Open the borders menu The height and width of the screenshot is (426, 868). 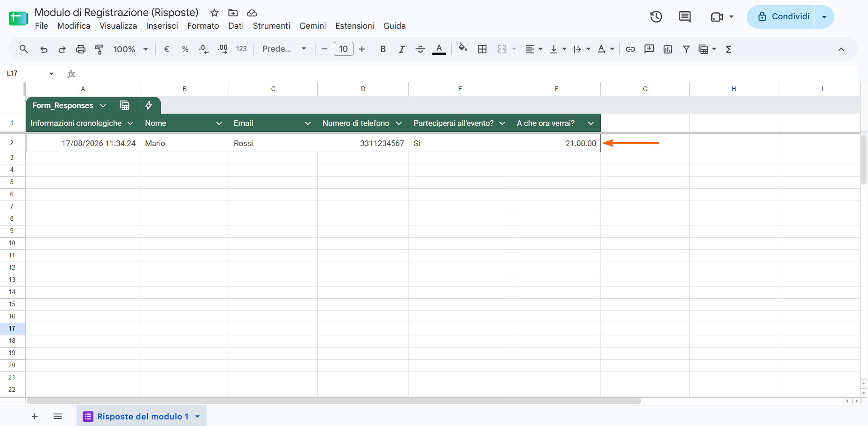[482, 49]
